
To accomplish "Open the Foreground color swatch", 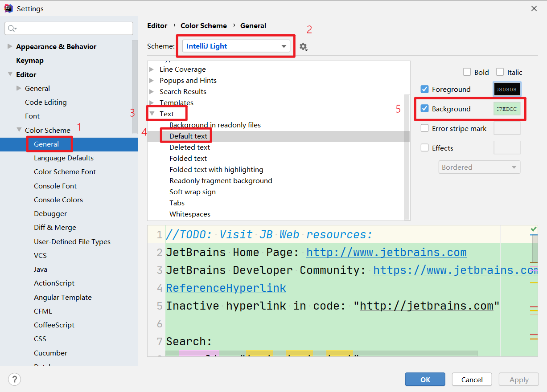I will 507,89.
